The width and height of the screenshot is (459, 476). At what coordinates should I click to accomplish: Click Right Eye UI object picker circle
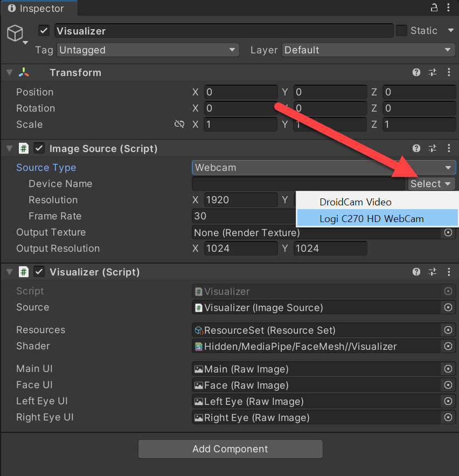click(448, 417)
